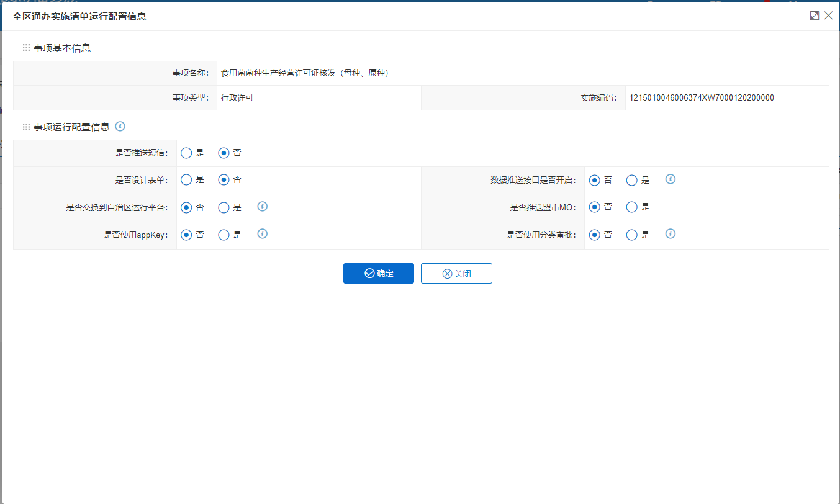The image size is (840, 504).
Task: Maximize the dialog with the expand icon
Action: tap(815, 16)
